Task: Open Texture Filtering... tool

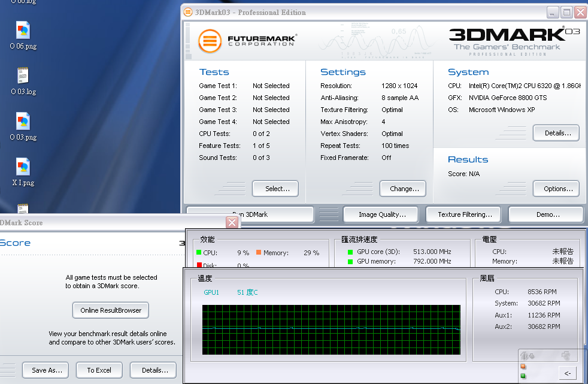Action: tap(465, 214)
